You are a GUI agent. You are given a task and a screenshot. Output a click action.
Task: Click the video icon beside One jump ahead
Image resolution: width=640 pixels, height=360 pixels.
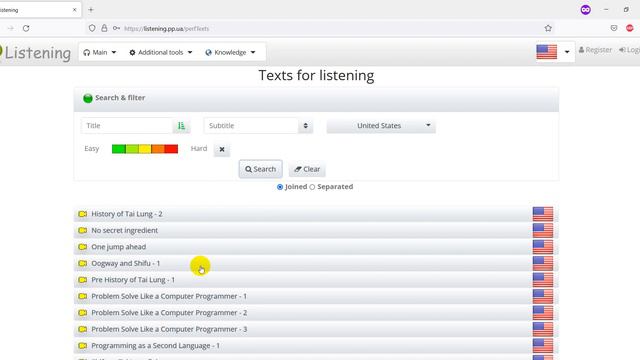(x=82, y=247)
